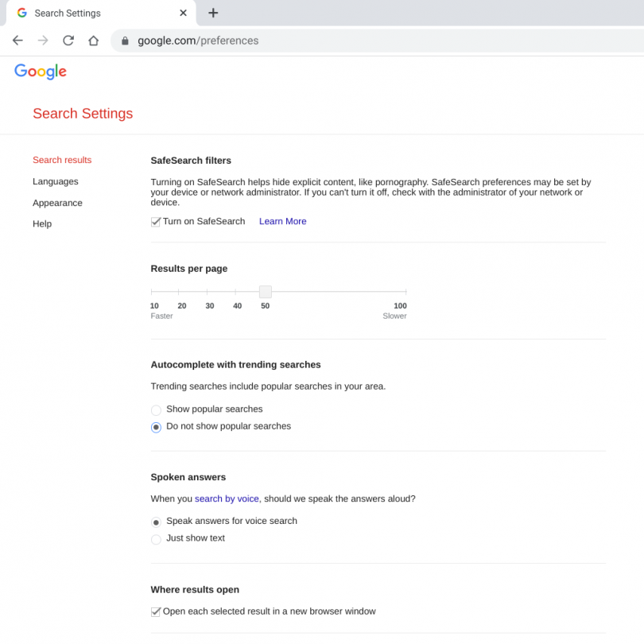Disable the Turn on SafeSearch checkbox
The width and height of the screenshot is (644, 644).
coord(156,221)
